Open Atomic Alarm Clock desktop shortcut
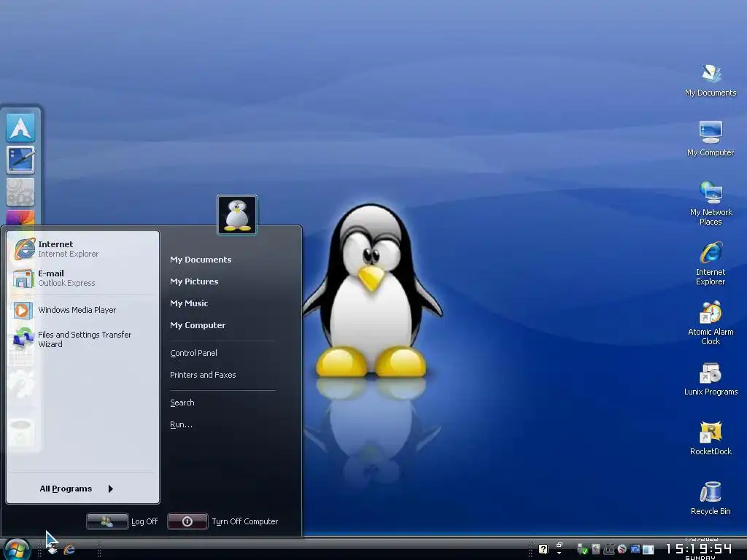747x560 pixels. (711, 323)
